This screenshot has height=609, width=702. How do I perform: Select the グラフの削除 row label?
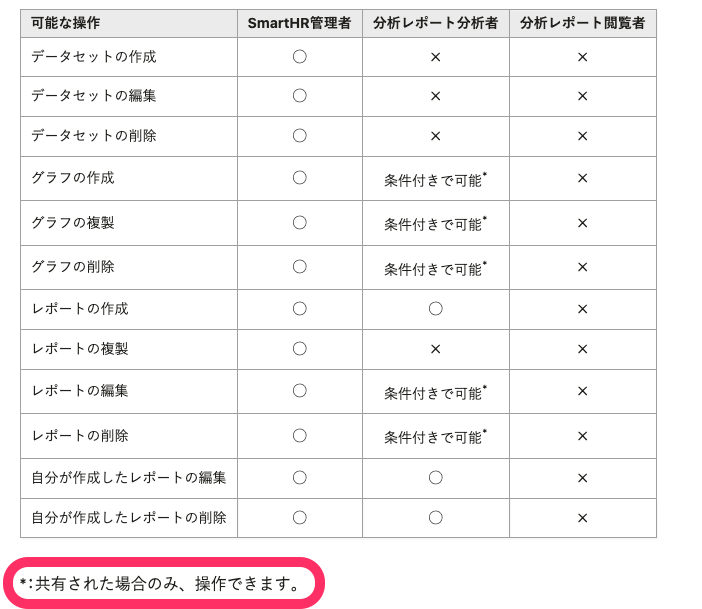point(73,267)
